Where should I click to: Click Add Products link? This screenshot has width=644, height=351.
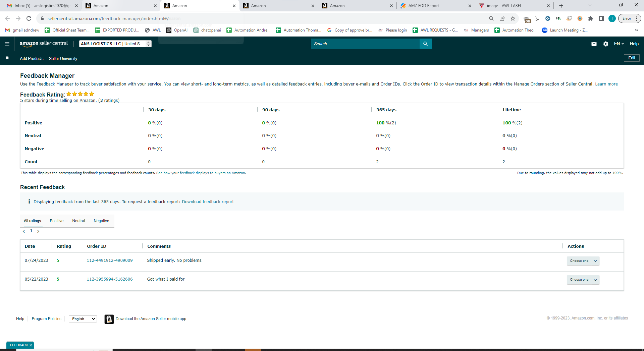pos(32,59)
